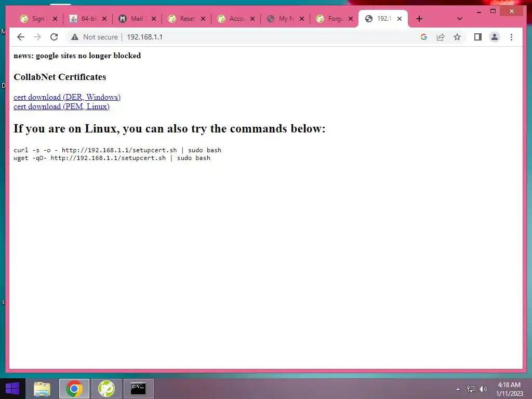The image size is (532, 399).
Task: Expand the tab search dropdown
Action: tap(459, 19)
